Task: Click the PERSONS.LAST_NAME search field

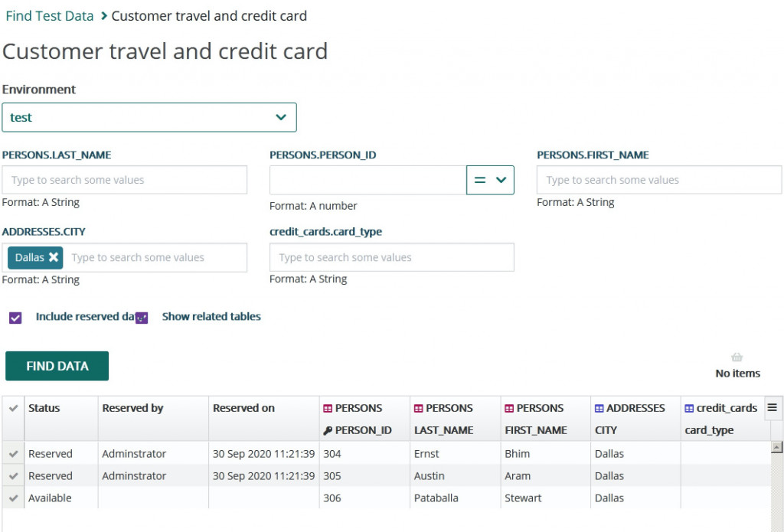Action: point(125,180)
